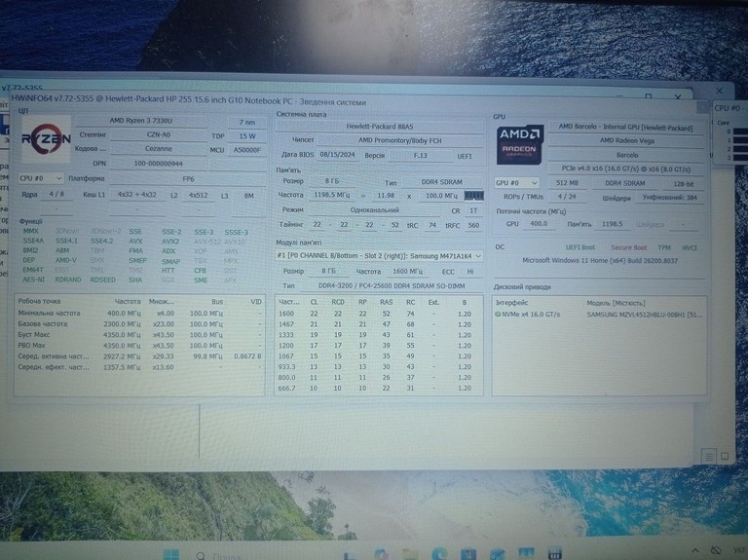Click the SAMSUNG MZVL4512HBLU drive entry
Image resolution: width=748 pixels, height=560 pixels.
click(x=599, y=315)
